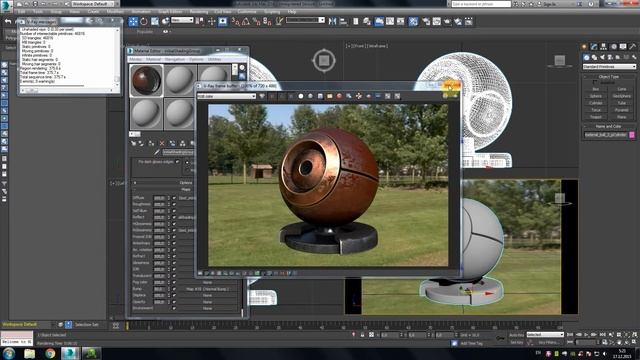The width and height of the screenshot is (640, 360).
Task: Click the Set Key button
Action: tap(516, 342)
